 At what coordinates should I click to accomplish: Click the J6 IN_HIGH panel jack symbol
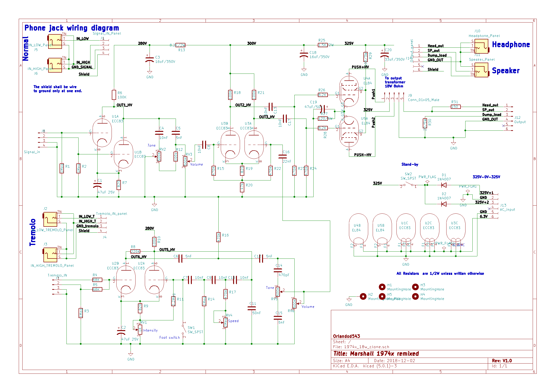pyautogui.click(x=55, y=65)
